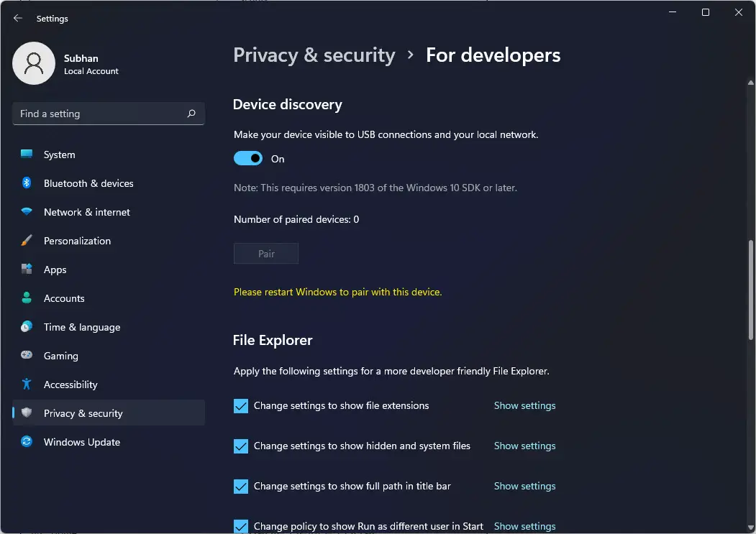Click the Gaming controller icon
Image resolution: width=756 pixels, height=534 pixels.
(27, 355)
